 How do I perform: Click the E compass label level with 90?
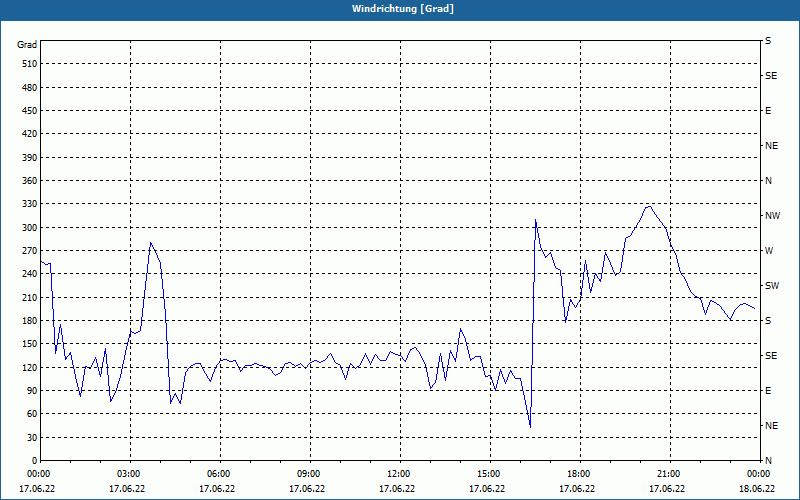(768, 391)
